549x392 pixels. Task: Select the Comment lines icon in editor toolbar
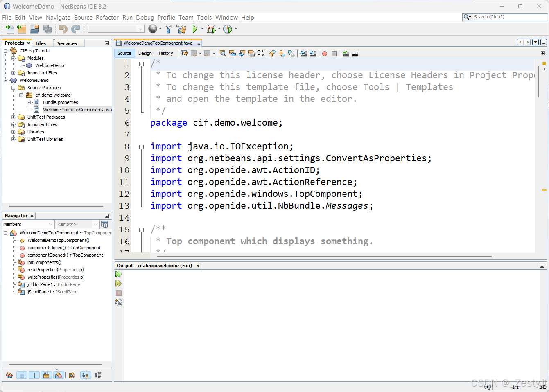345,54
